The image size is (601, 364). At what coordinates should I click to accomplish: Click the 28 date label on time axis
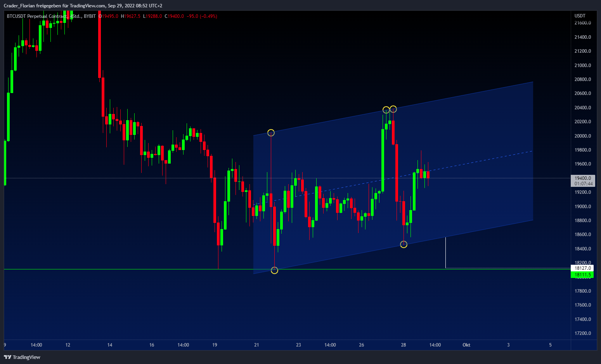(x=404, y=345)
